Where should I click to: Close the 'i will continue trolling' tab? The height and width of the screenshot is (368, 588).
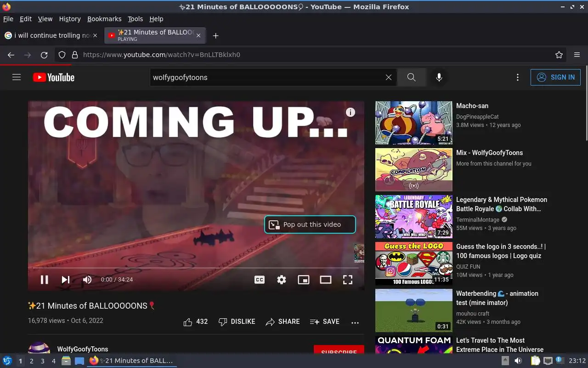(x=95, y=35)
